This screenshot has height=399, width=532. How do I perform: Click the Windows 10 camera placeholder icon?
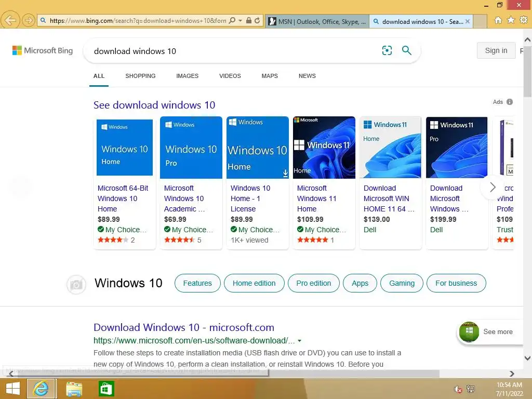point(76,284)
